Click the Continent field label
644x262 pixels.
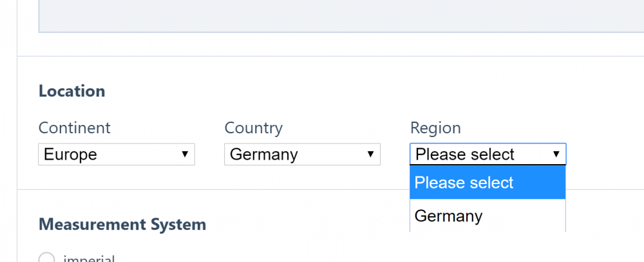coord(75,128)
